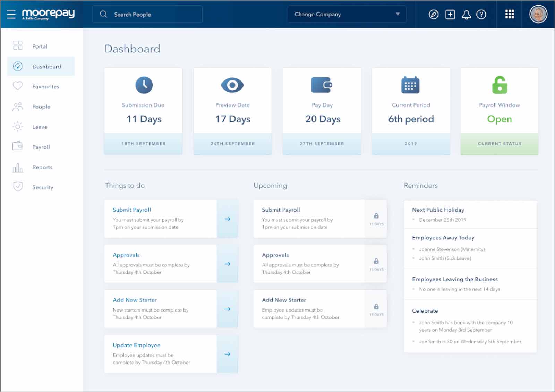Screen dimensions: 555x392
Task: Click the lock icon on upcoming Approvals card
Action: coord(376,262)
